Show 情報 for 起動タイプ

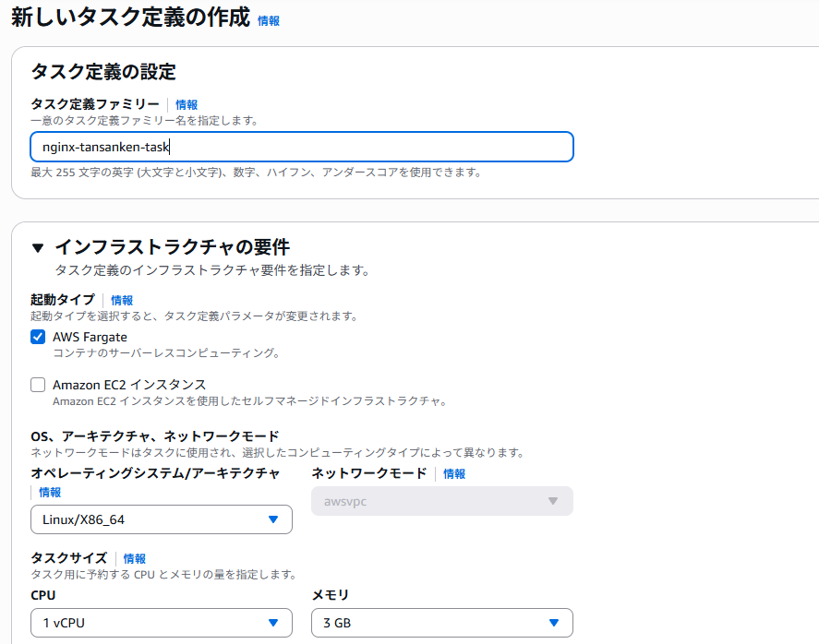122,300
